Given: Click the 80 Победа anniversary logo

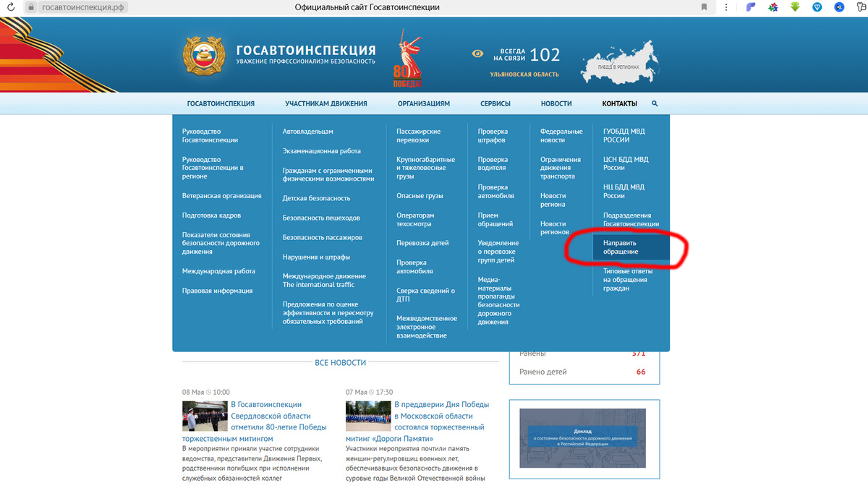Looking at the screenshot, I should coord(409,59).
